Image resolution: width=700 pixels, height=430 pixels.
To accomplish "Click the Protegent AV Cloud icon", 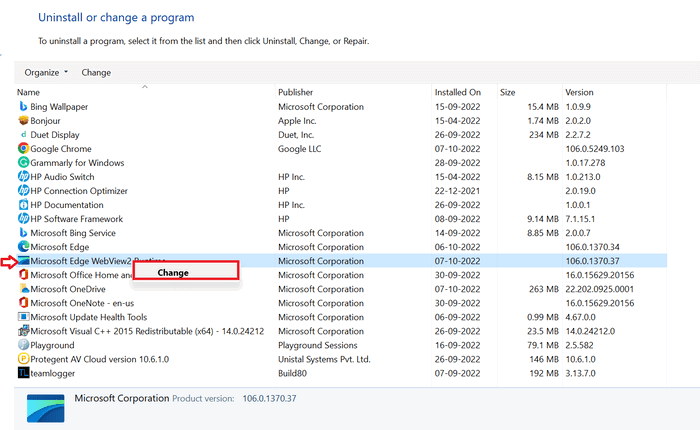I will 23,359.
